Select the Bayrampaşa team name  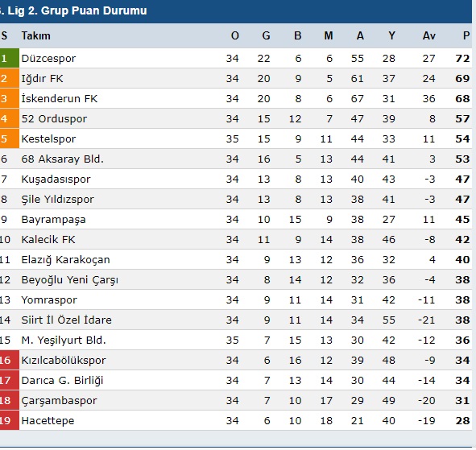pyautogui.click(x=54, y=220)
